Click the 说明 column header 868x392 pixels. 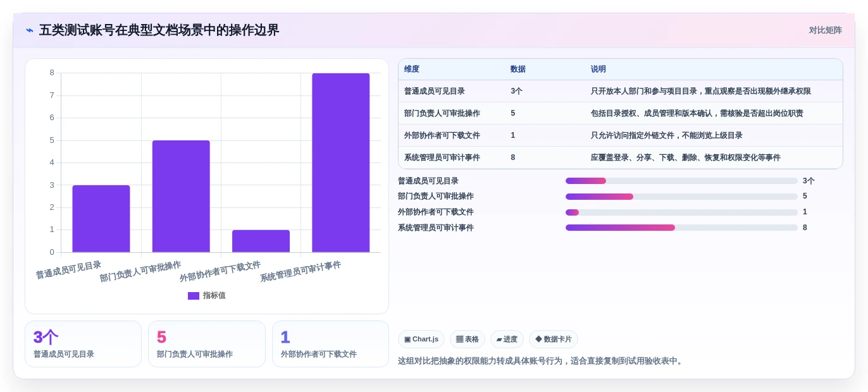(x=598, y=70)
